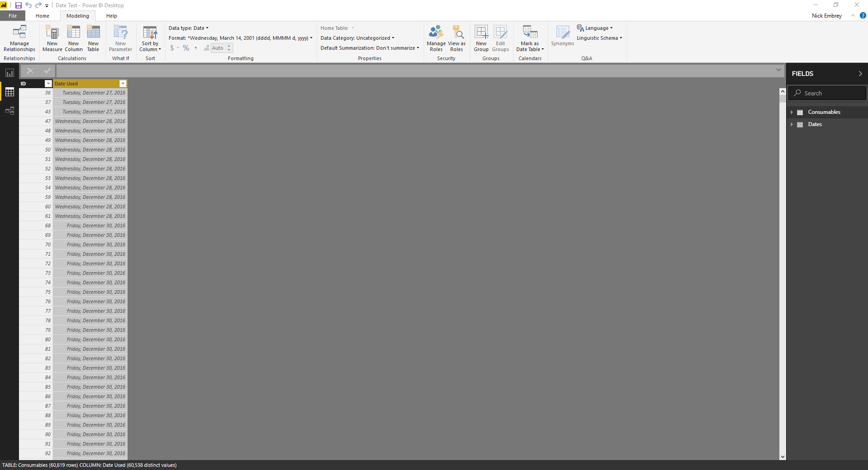Image resolution: width=868 pixels, height=470 pixels.
Task: Click the Redo icon
Action: (38, 5)
